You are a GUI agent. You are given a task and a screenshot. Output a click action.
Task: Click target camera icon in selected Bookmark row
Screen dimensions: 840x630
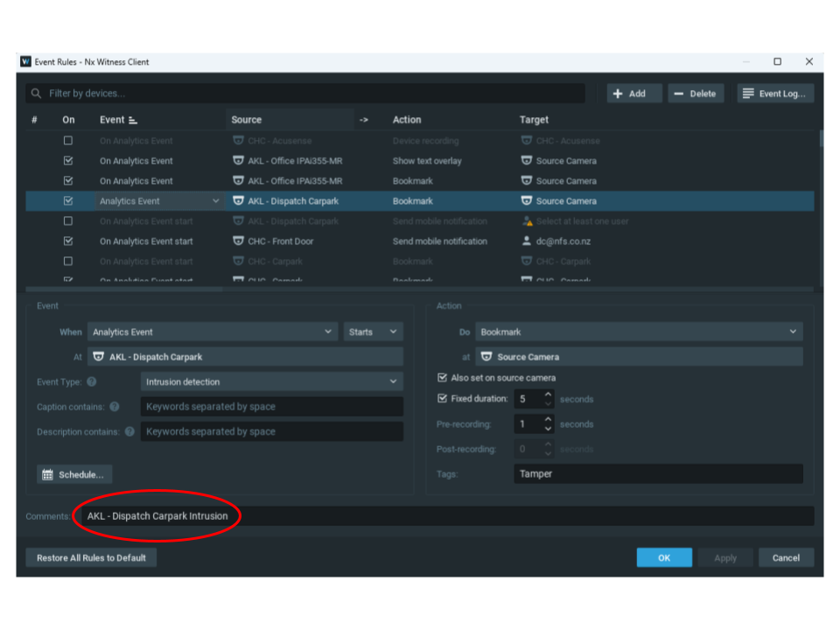coord(527,201)
